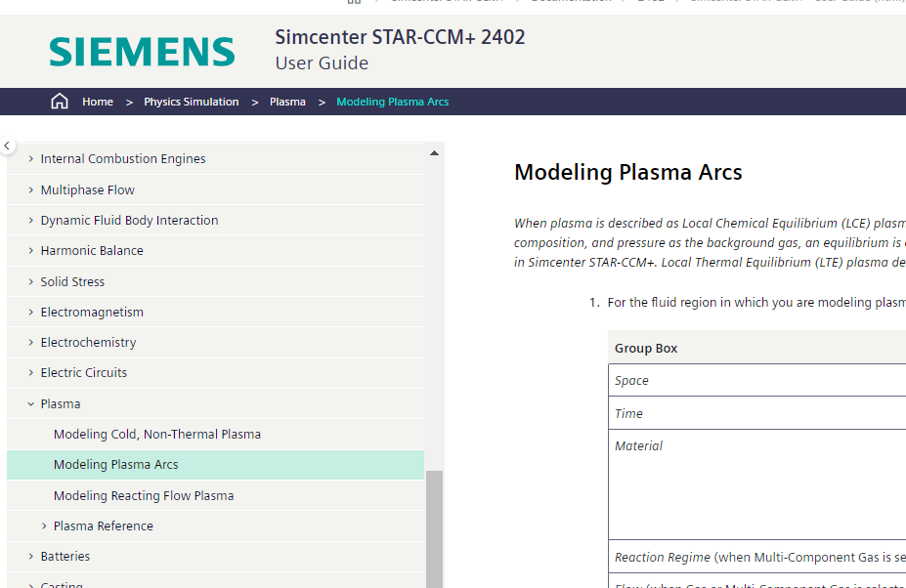Open Plasma Reference topic
906x588 pixels.
(x=104, y=526)
